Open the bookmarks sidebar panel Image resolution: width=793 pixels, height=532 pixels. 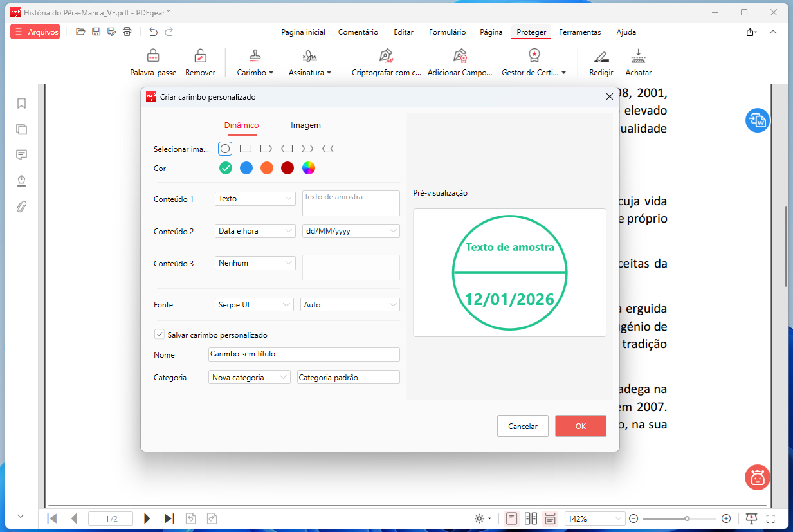[21, 104]
